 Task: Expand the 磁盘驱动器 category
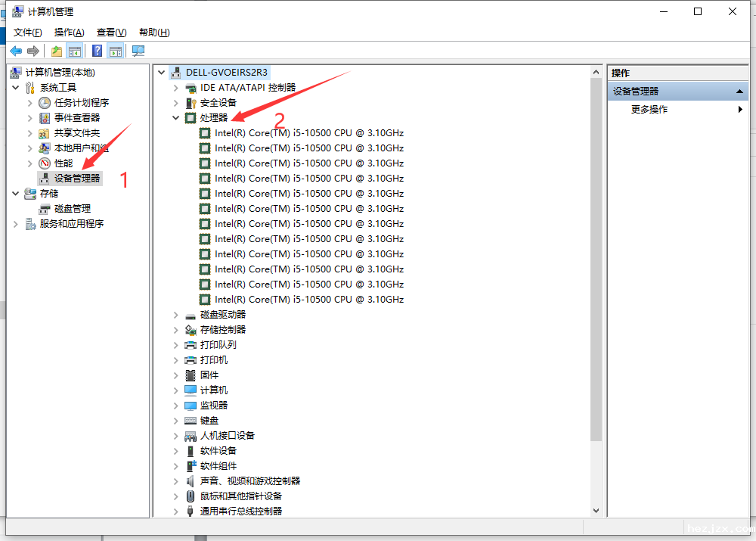(176, 315)
